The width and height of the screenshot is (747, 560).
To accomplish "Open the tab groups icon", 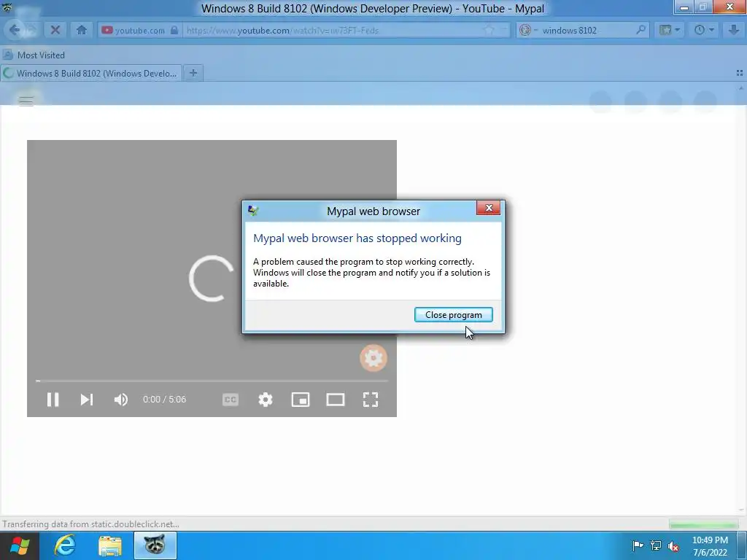I will (x=740, y=73).
